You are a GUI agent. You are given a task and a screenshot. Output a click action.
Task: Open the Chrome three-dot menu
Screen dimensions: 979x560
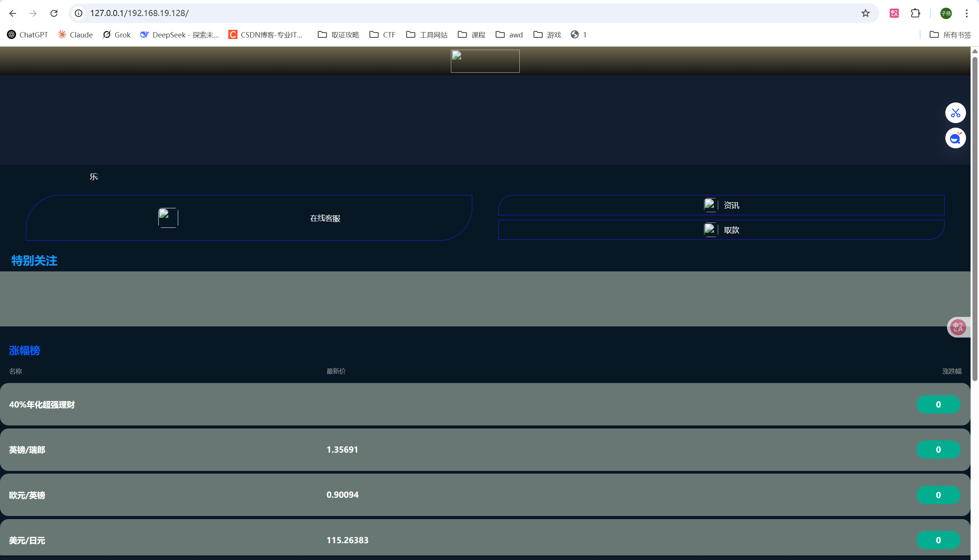966,13
